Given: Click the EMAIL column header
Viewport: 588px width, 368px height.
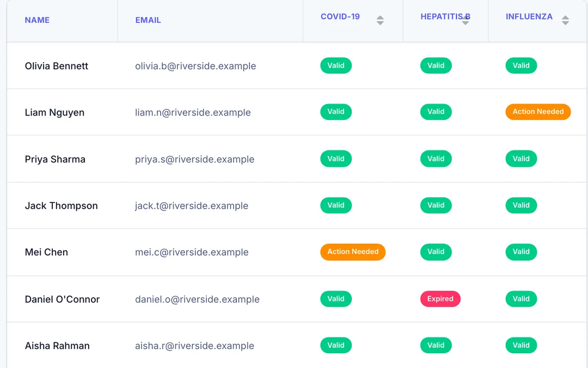Looking at the screenshot, I should tap(148, 20).
